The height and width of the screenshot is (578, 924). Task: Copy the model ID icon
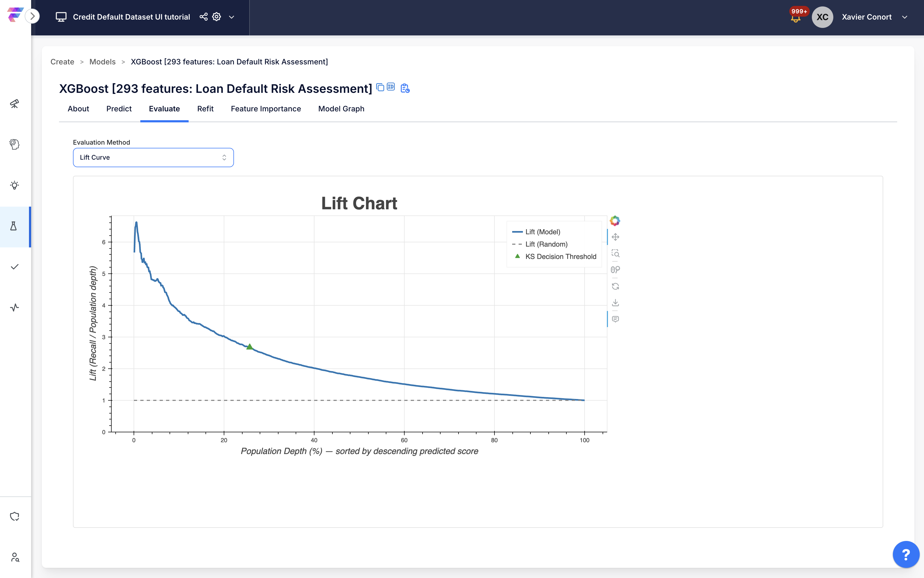[391, 87]
